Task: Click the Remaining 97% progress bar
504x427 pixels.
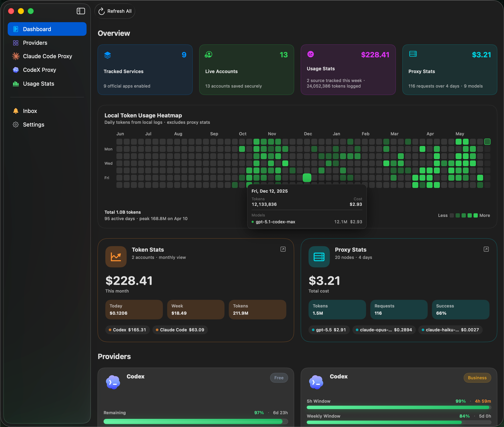Action: click(196, 421)
